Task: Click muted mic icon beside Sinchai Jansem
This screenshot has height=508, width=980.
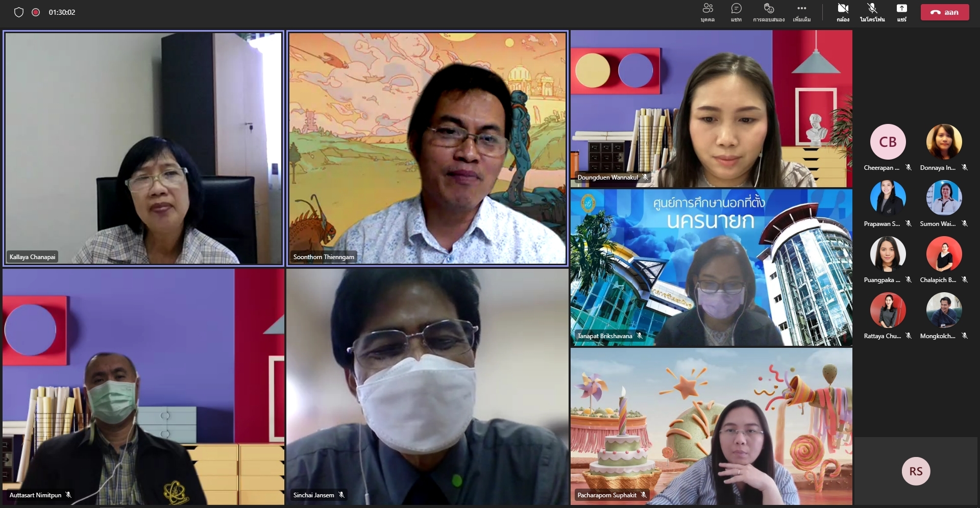Action: pyautogui.click(x=341, y=495)
